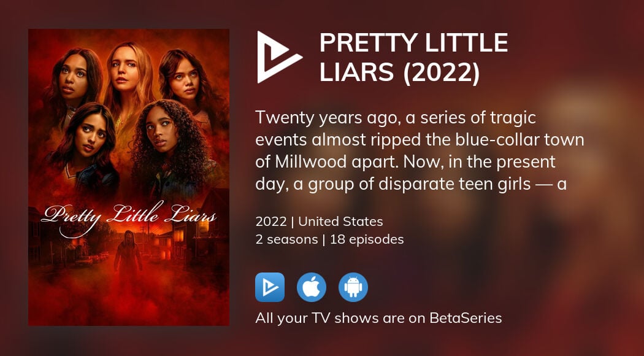This screenshot has height=356, width=644.
Task: Select the 2 seasons label
Action: (286, 239)
